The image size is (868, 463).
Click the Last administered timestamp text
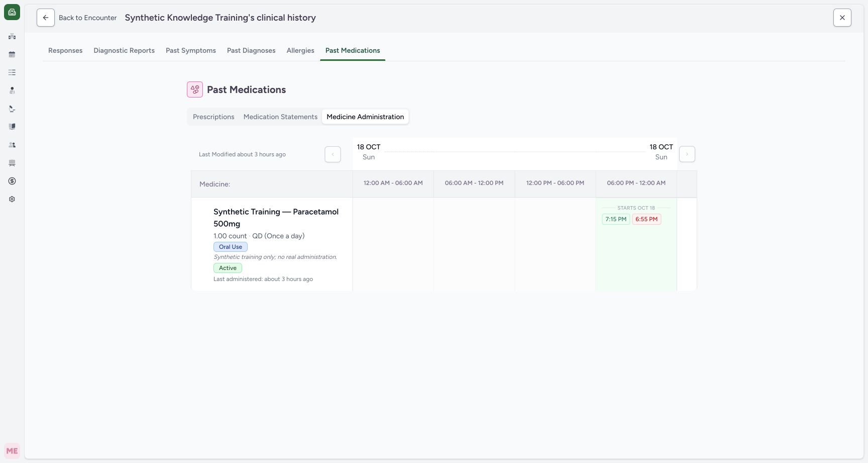(263, 279)
